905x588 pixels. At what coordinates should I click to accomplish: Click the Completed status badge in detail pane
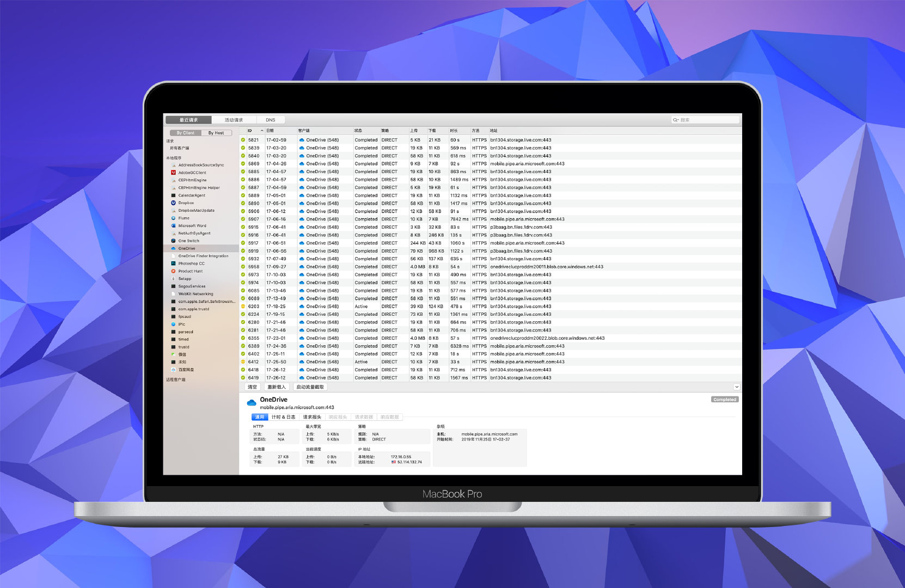pos(725,400)
